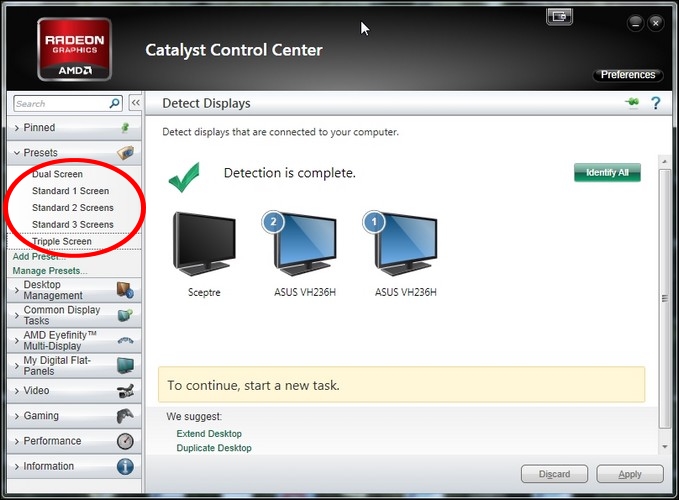
Task: Pin this page using the green pushpin icon
Action: (x=632, y=102)
